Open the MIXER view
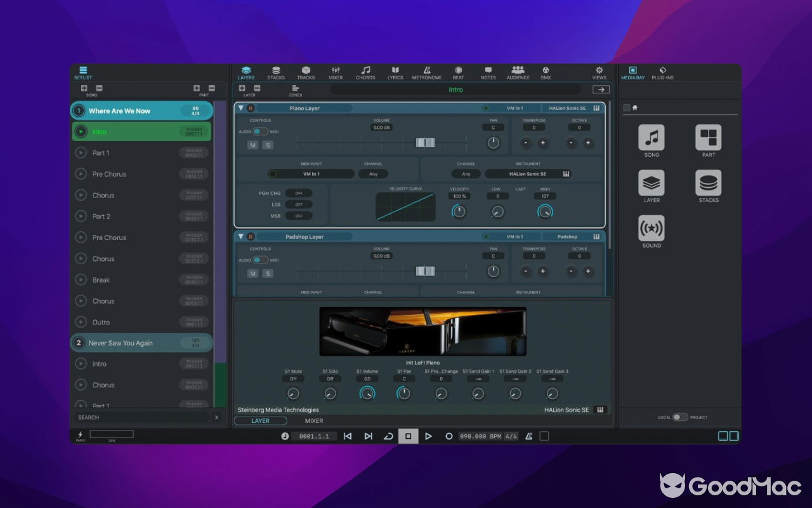Image resolution: width=812 pixels, height=508 pixels. [x=336, y=72]
